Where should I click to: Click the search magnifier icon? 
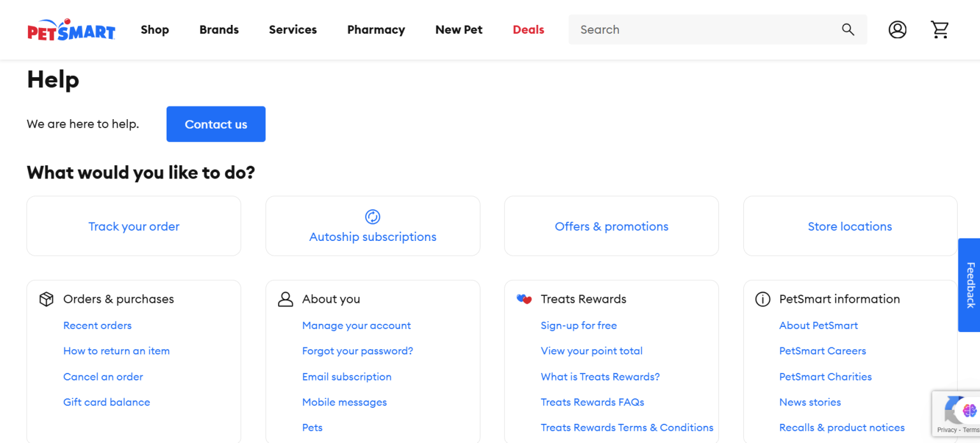click(847, 29)
